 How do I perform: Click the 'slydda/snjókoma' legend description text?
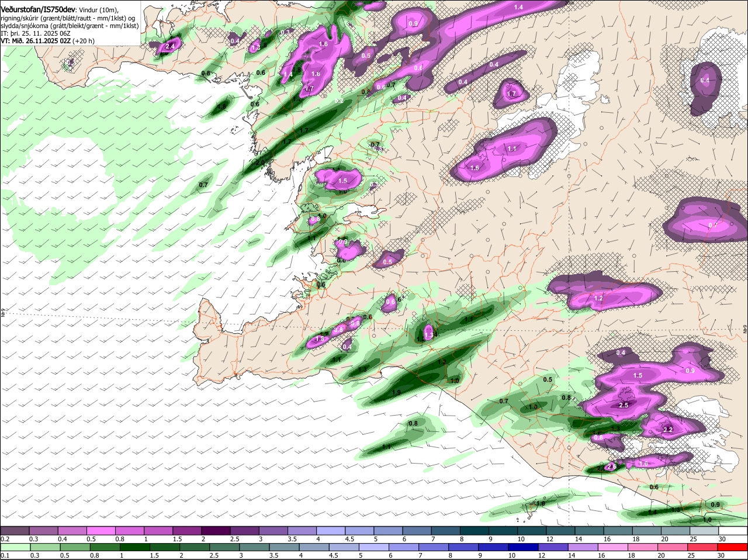[24, 26]
